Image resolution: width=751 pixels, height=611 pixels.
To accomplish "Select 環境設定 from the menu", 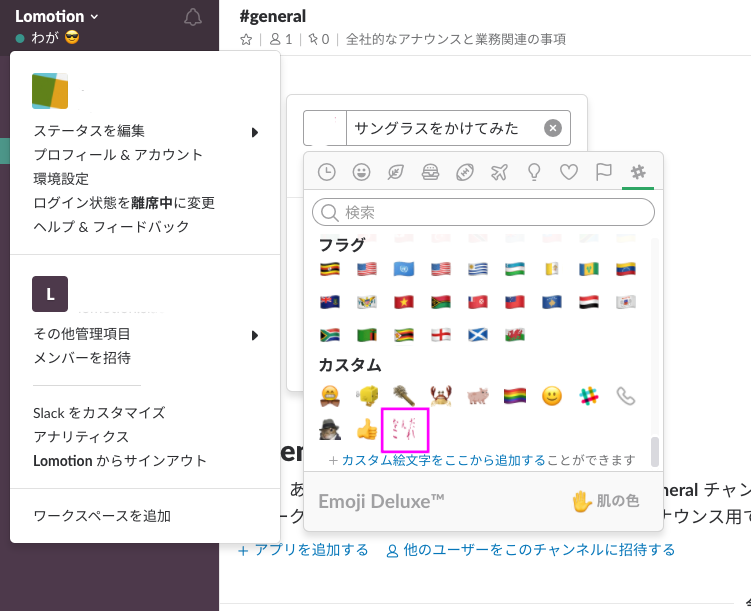I will (x=61, y=179).
